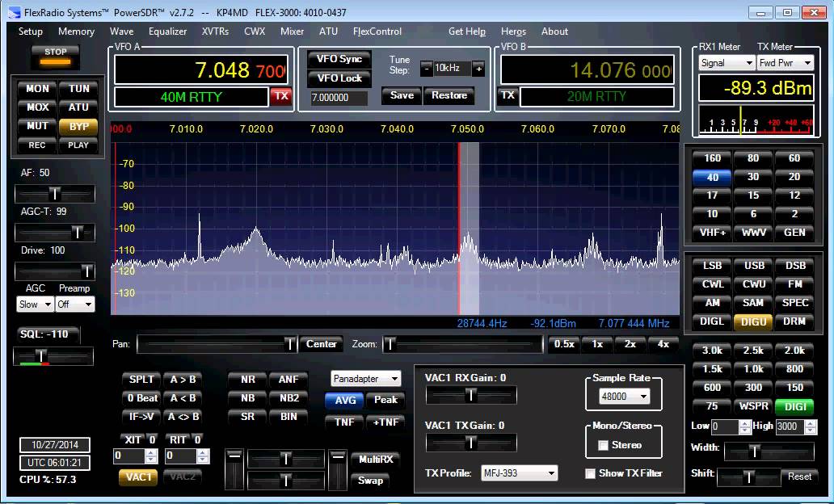Open the FlexControl menu
Viewport: 834px width, 504px height.
click(x=377, y=31)
